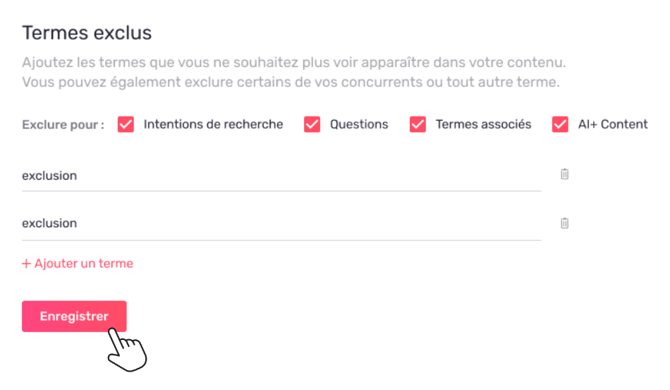The width and height of the screenshot is (670, 390).
Task: Click the Exclure pour label
Action: click(63, 125)
